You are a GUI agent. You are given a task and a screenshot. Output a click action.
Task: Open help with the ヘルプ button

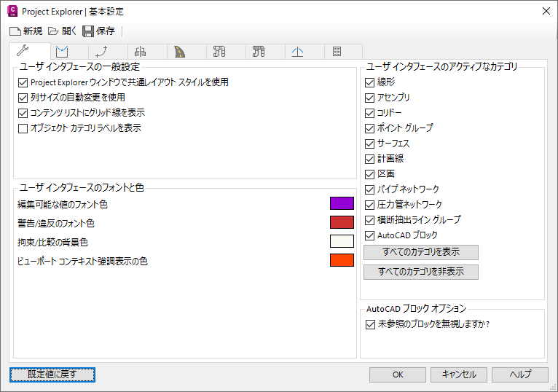click(x=520, y=375)
